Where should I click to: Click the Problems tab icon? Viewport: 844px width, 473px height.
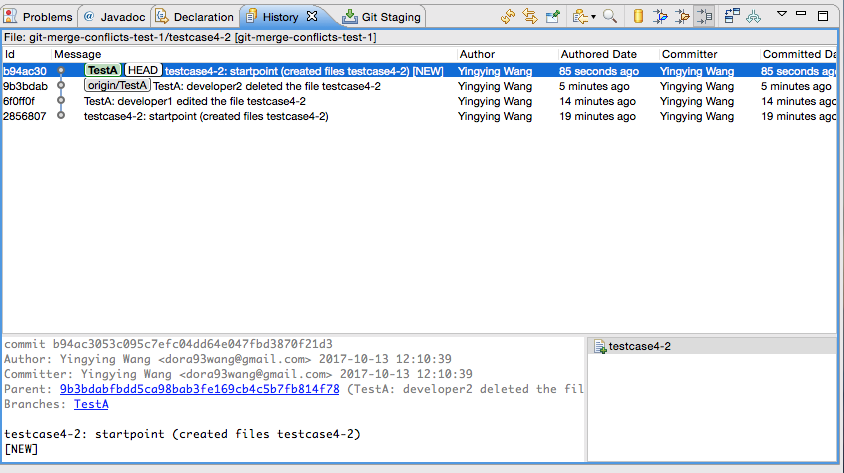[x=10, y=16]
